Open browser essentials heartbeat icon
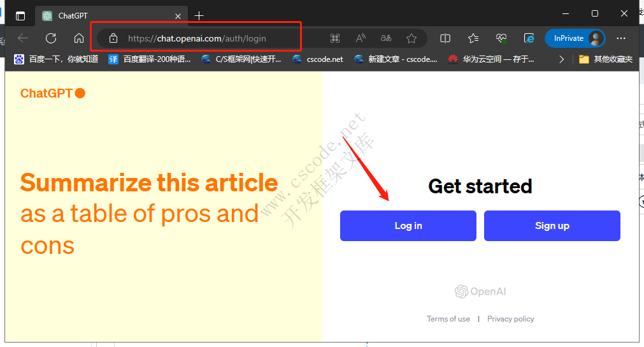The height and width of the screenshot is (347, 644). (501, 38)
